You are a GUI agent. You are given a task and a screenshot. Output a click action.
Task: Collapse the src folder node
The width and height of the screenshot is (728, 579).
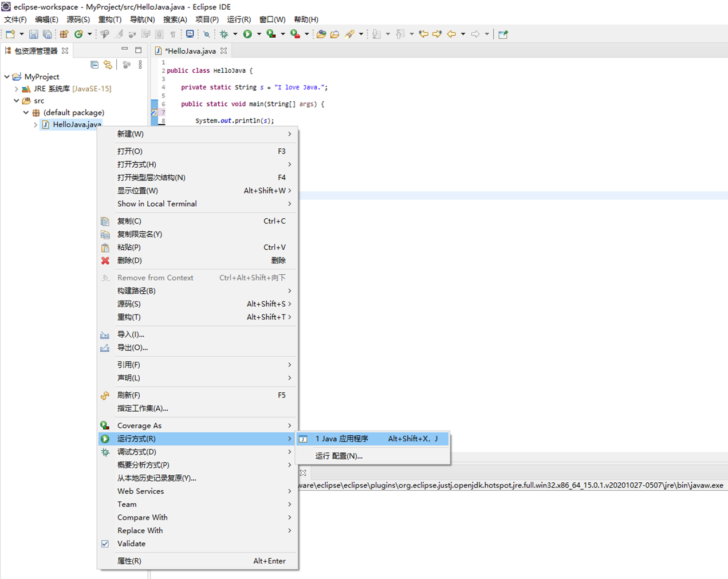[17, 100]
